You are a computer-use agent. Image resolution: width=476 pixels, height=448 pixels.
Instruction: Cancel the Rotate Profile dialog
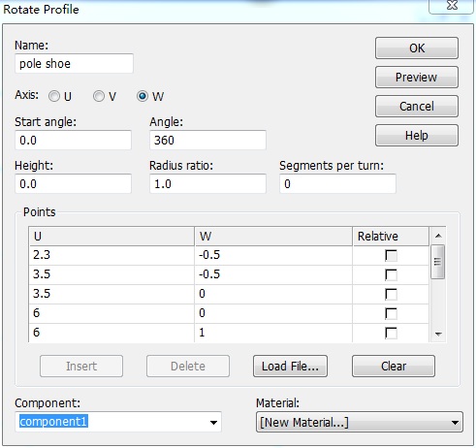(417, 107)
